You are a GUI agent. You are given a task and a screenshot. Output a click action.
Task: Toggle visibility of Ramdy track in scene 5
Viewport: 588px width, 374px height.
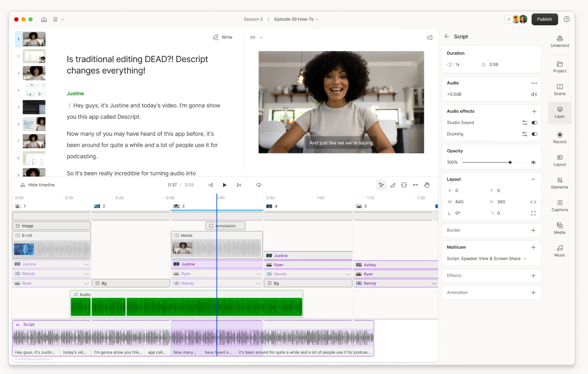point(434,284)
